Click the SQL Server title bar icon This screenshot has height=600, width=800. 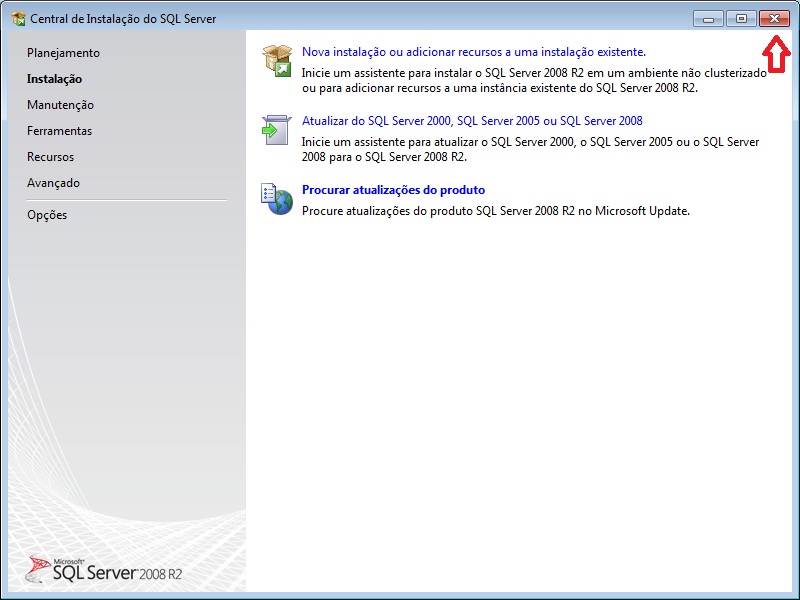coord(18,19)
